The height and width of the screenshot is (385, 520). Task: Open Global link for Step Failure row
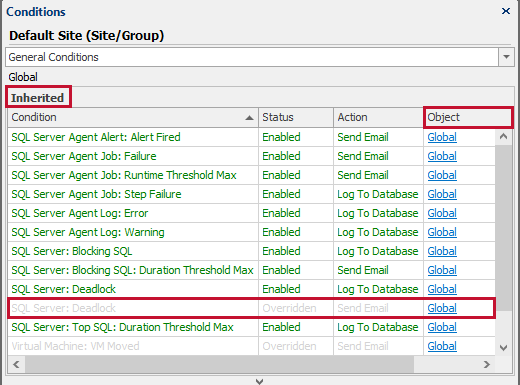pos(442,194)
